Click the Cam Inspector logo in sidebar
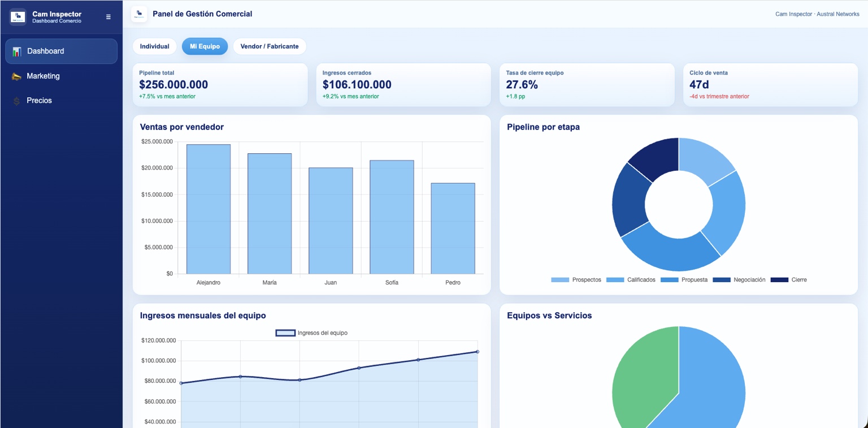Screen dimensions: 868x428 pyautogui.click(x=18, y=17)
